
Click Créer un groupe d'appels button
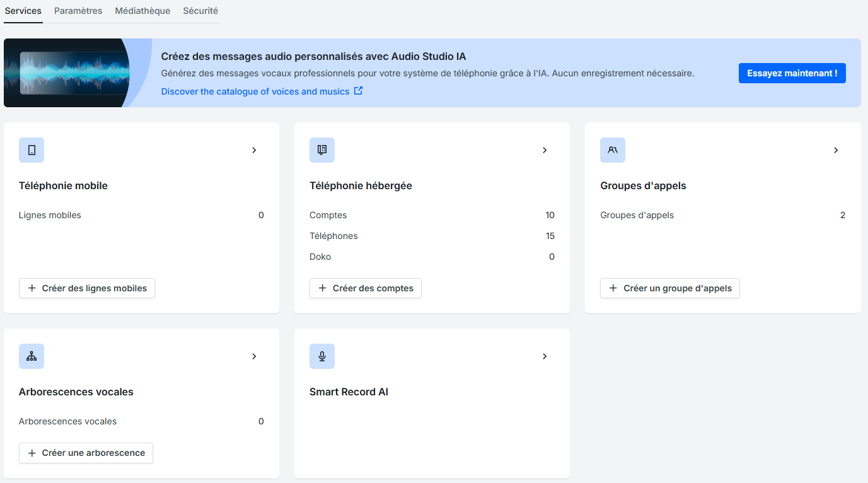[x=670, y=288]
